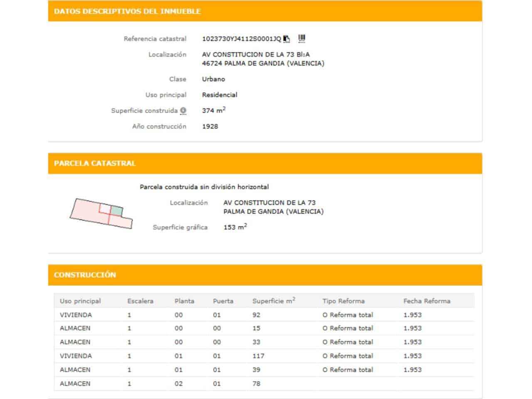The image size is (532, 399).
Task: Click the Fecha Reforma column header
Action: pos(426,301)
